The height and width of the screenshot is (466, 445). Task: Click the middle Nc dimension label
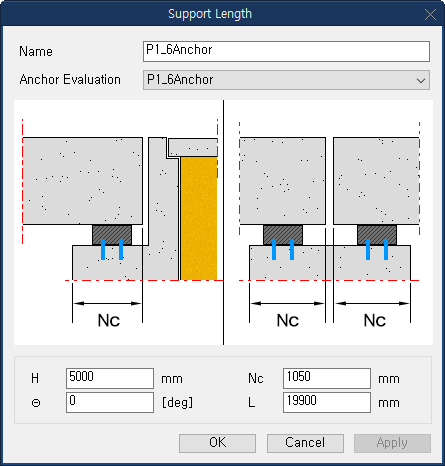pyautogui.click(x=288, y=320)
